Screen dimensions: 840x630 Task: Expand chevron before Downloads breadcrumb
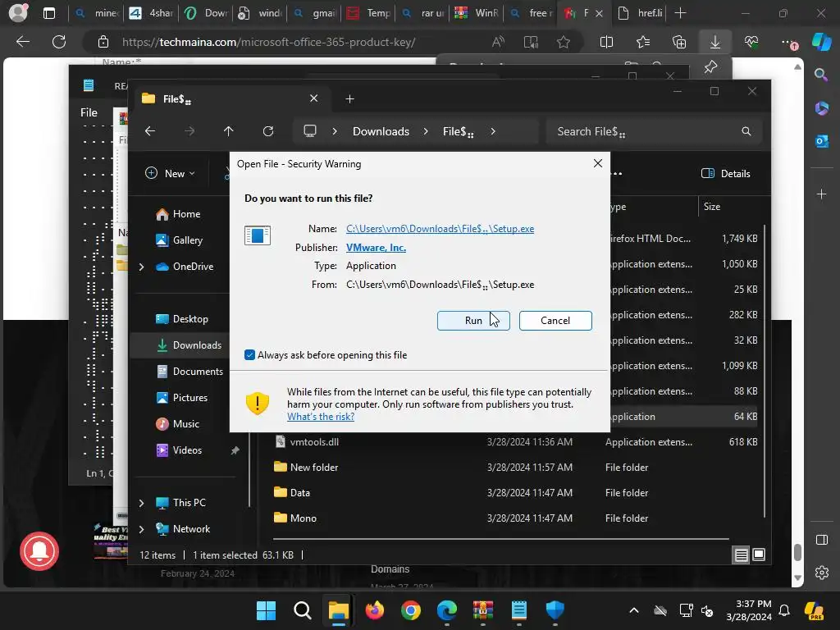(x=335, y=131)
